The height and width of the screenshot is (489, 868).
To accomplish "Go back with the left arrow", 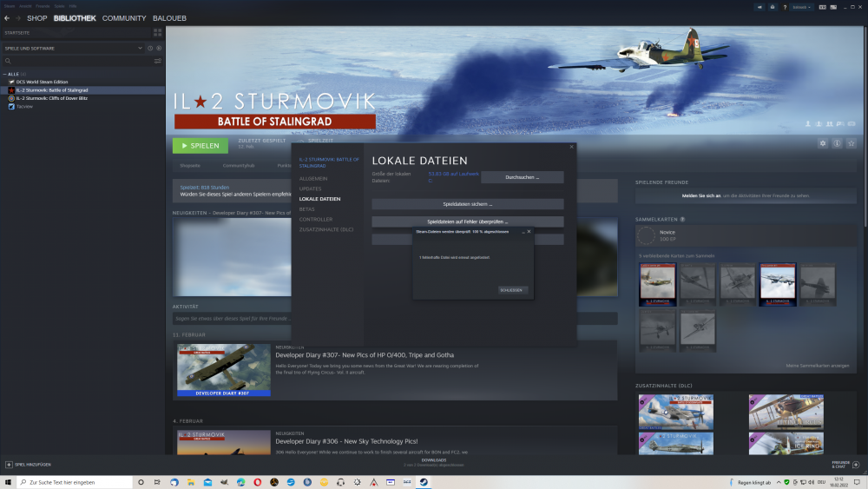I will 7,18.
